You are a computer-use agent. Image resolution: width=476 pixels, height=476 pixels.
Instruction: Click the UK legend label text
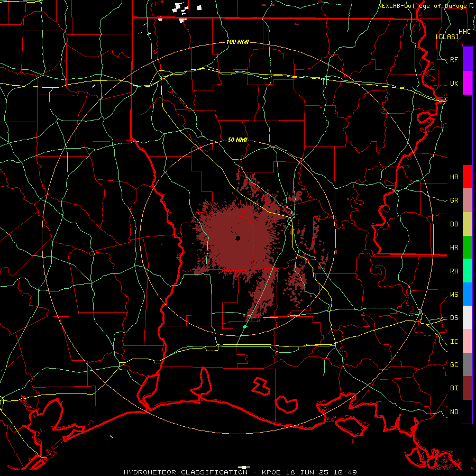[454, 83]
